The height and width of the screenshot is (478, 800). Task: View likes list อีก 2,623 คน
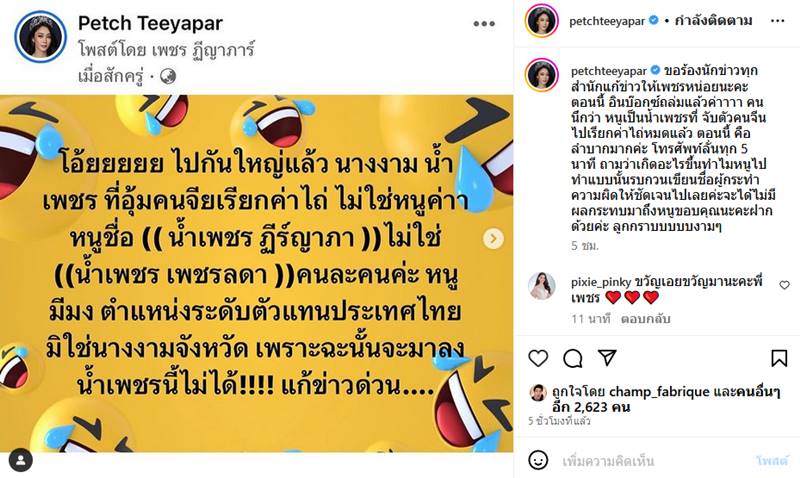[591, 407]
